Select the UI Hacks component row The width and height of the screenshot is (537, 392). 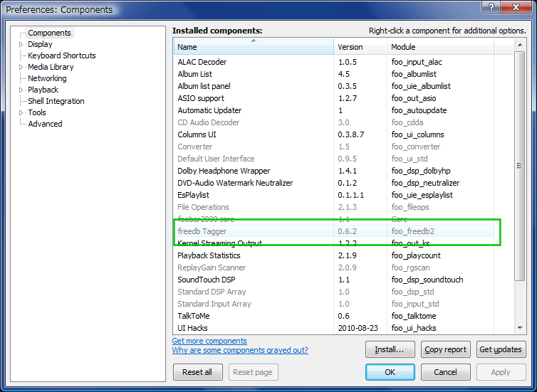pyautogui.click(x=334, y=328)
